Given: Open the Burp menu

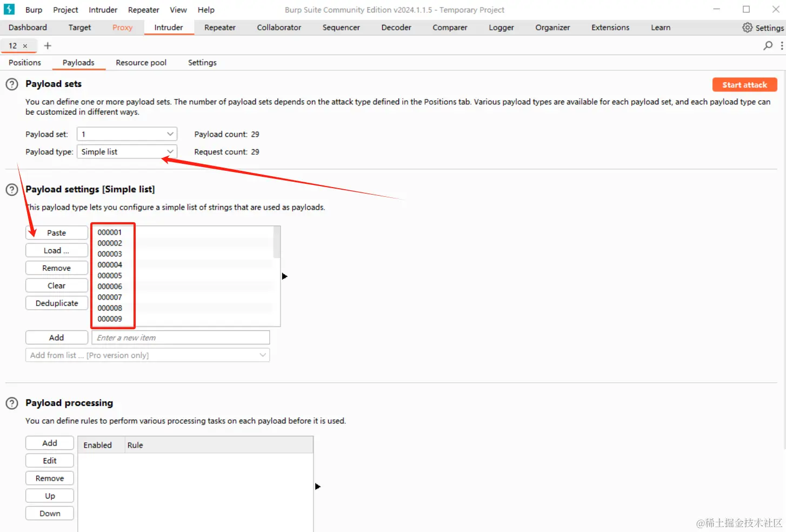Looking at the screenshot, I should tap(34, 10).
